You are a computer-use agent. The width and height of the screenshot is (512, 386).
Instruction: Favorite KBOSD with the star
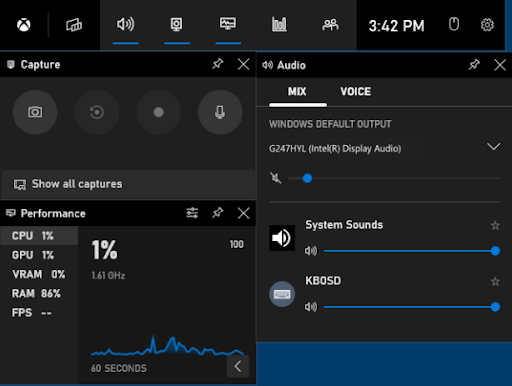[495, 282]
